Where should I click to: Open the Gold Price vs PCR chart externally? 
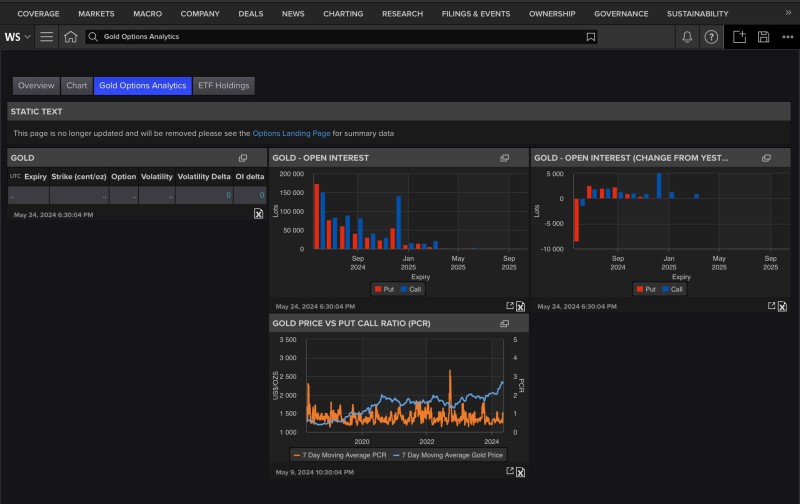click(509, 471)
